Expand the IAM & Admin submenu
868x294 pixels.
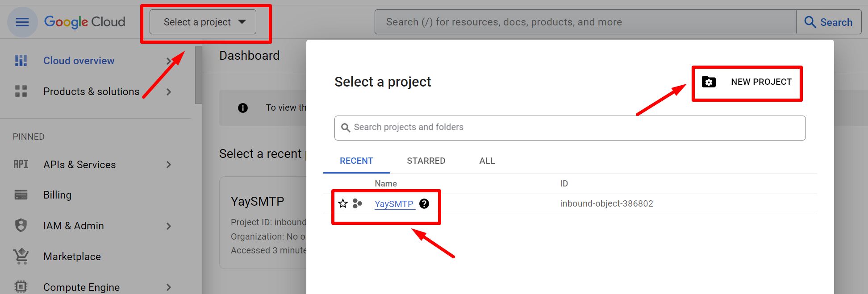coord(169,226)
